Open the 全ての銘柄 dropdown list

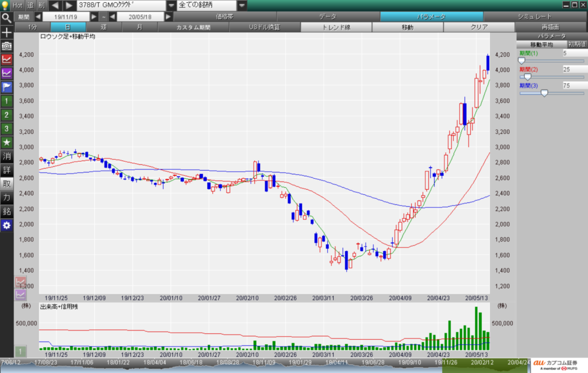(x=242, y=5)
